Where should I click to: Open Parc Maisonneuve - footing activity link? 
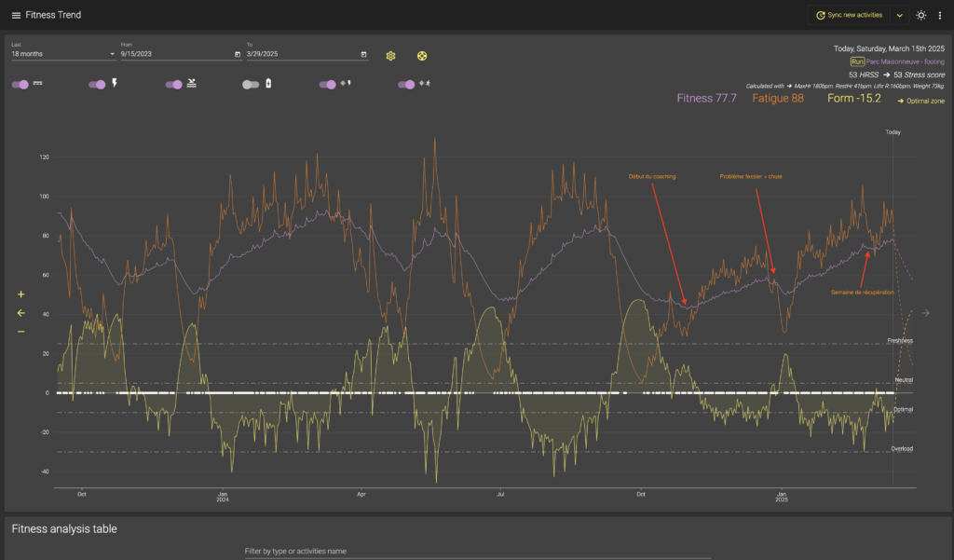[906, 61]
